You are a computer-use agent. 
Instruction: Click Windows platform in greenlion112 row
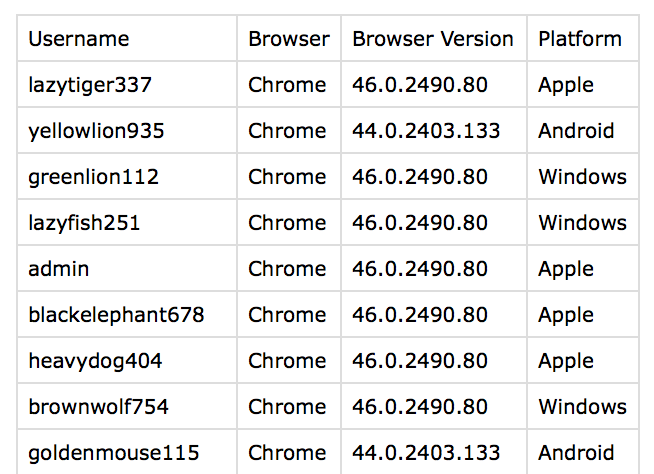pos(583,176)
